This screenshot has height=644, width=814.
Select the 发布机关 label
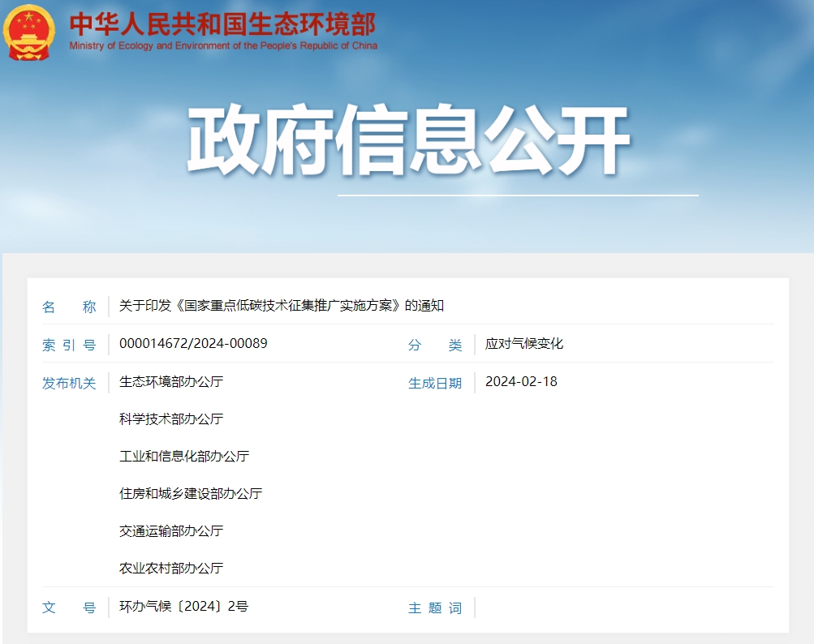[69, 384]
